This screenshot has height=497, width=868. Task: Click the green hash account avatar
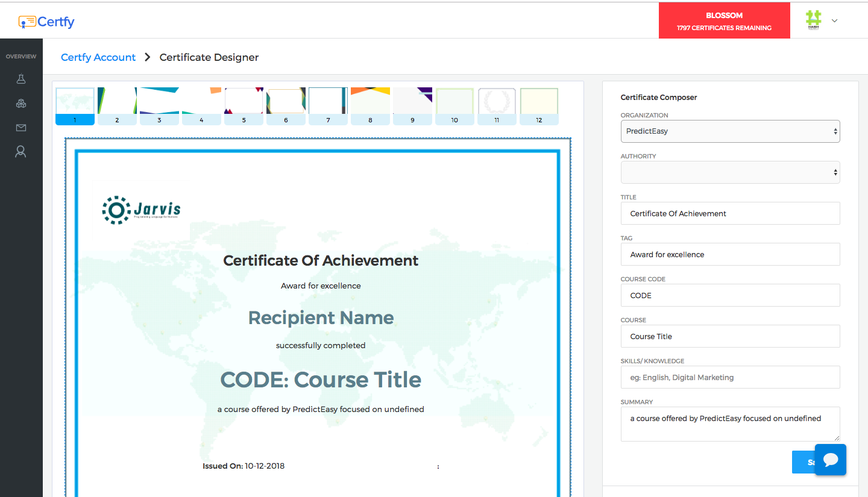click(814, 20)
